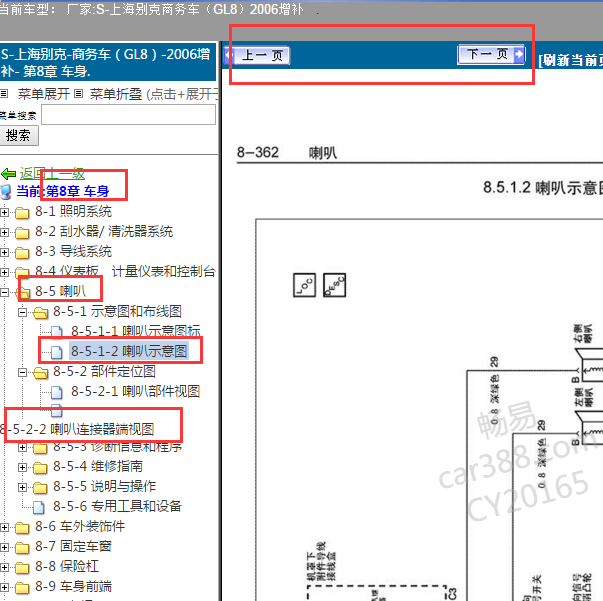Screen dimensions: 603x601
Task: Click folder icon of 8-6 车外装饰件
Action: (x=22, y=528)
